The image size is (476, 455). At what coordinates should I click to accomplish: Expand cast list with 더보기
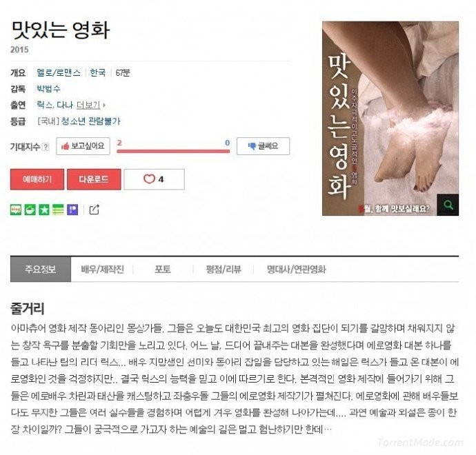(90, 105)
